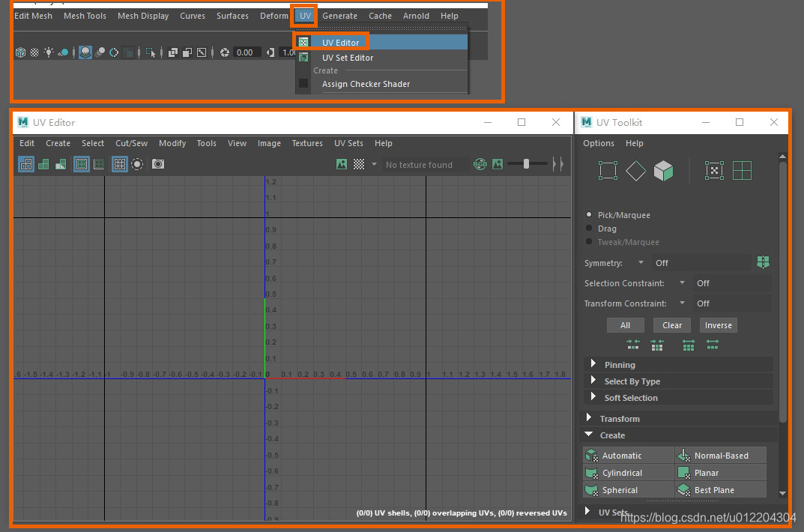Viewport: 804px width, 532px height.
Task: Click the Cylindrical projection icon
Action: [x=592, y=473]
